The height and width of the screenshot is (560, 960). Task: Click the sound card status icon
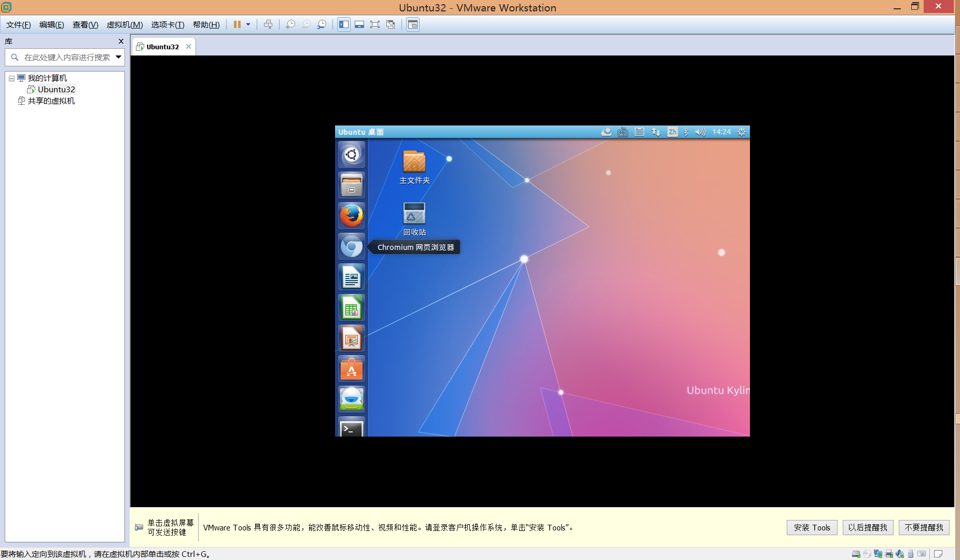[900, 554]
